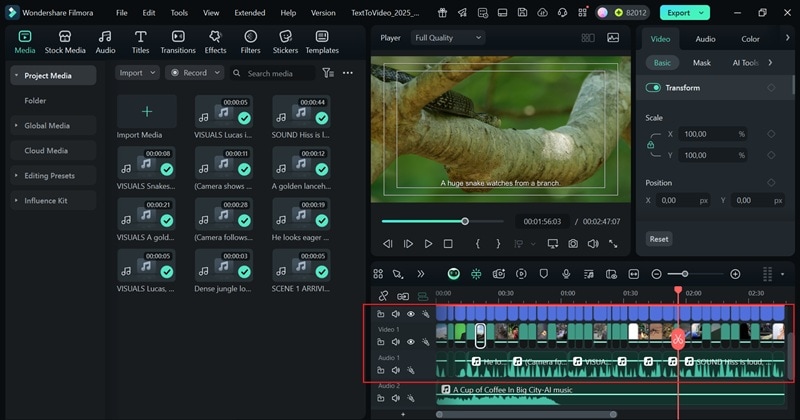Image resolution: width=800 pixels, height=420 pixels.
Task: Open the Transitions panel
Action: 178,42
